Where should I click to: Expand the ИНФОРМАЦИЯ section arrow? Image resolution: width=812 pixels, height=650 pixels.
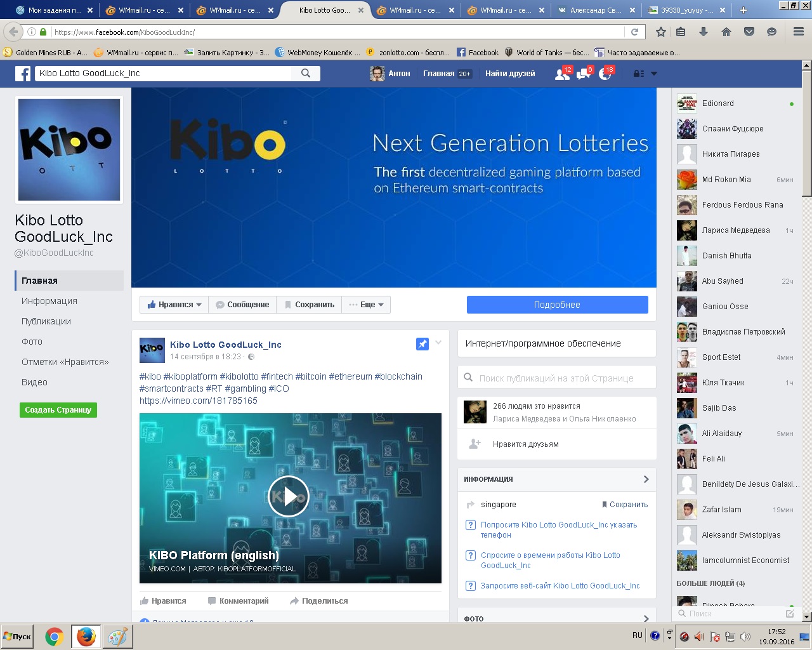[x=646, y=479]
